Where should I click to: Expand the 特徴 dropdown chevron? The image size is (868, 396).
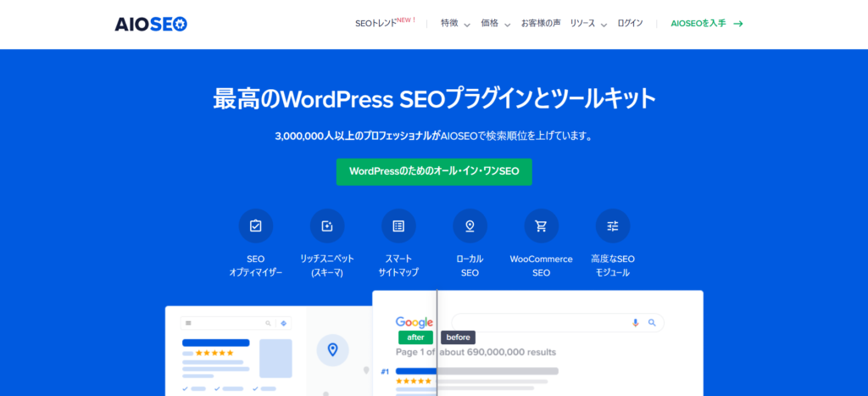tap(467, 25)
